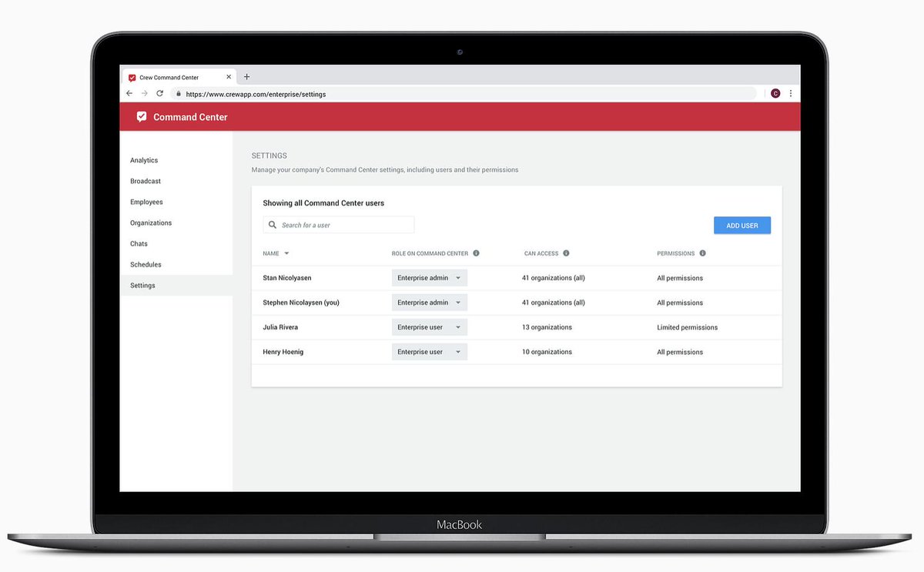Click the browser forward arrow
The width and height of the screenshot is (924, 572).
pyautogui.click(x=144, y=93)
